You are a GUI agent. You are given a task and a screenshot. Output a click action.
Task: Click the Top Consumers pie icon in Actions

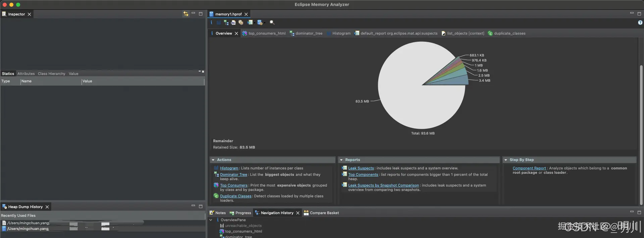point(216,185)
